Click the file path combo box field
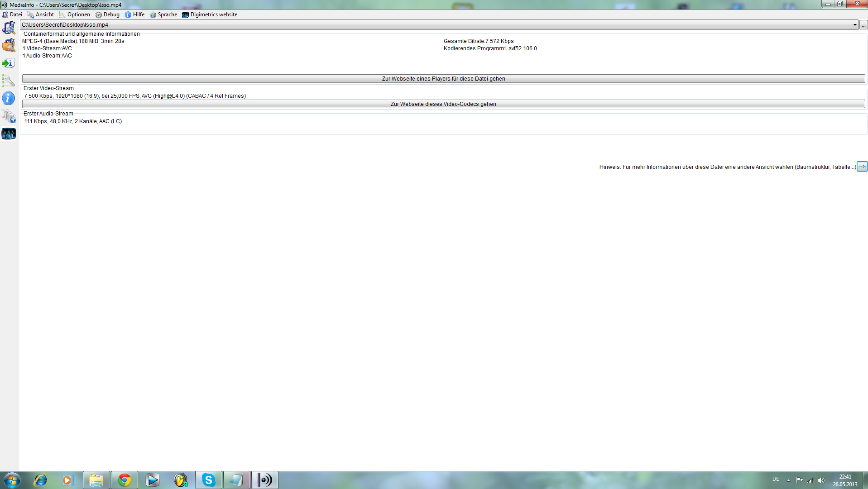868x489 pixels. [x=435, y=25]
